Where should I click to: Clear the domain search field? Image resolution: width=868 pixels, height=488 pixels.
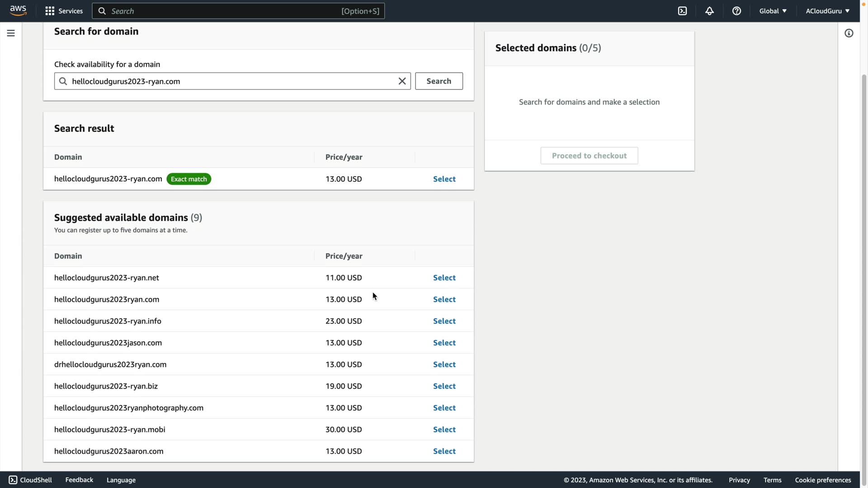402,81
